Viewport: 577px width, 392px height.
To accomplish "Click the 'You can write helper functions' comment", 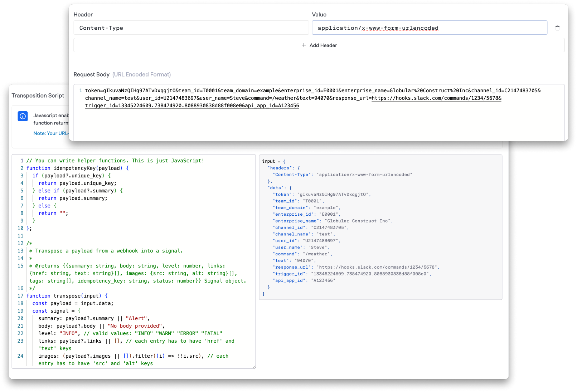I will click(x=115, y=161).
